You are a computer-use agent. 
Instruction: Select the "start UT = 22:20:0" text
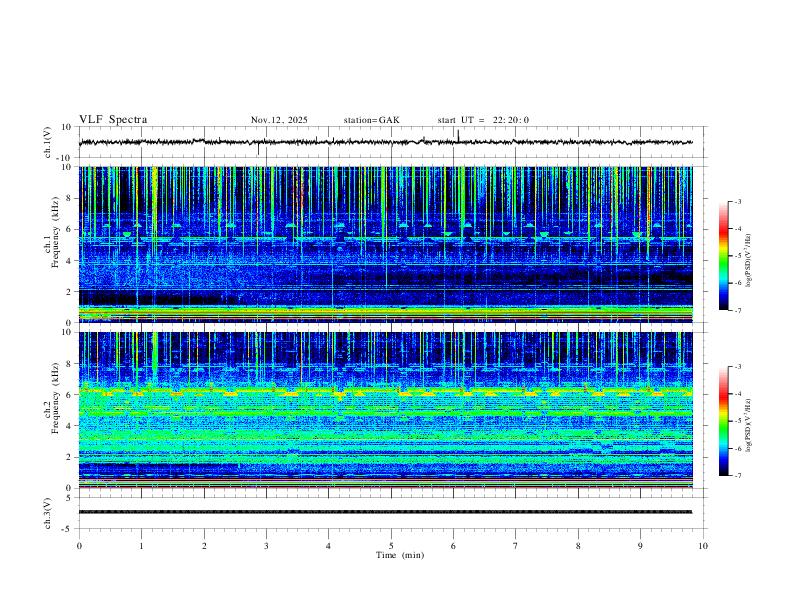click(483, 120)
